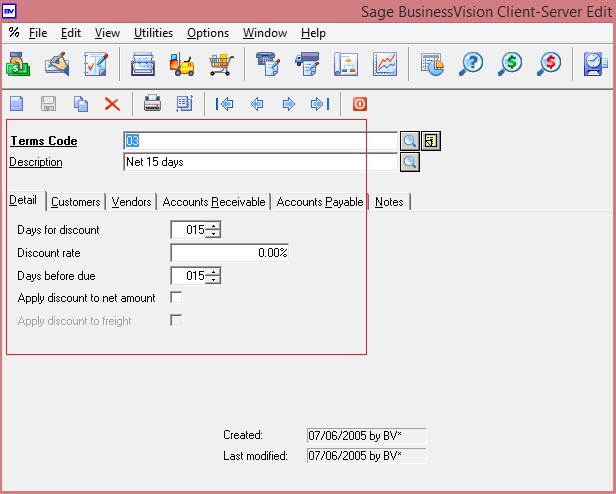Screen dimensions: 616x494
Task: Click the Discount rate input field
Action: click(x=230, y=253)
